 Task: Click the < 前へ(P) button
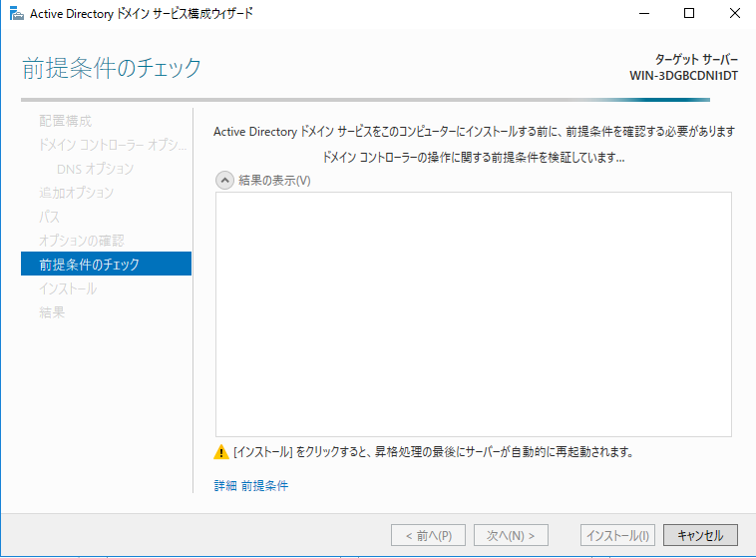(428, 535)
